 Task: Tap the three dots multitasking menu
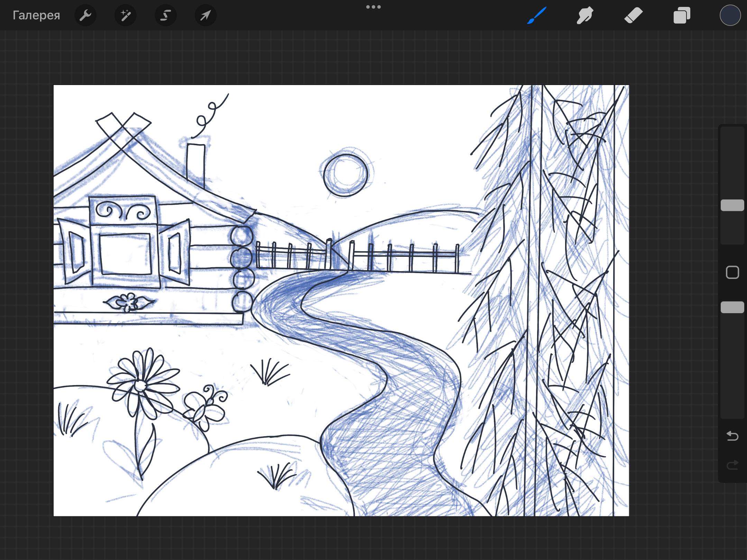(373, 7)
